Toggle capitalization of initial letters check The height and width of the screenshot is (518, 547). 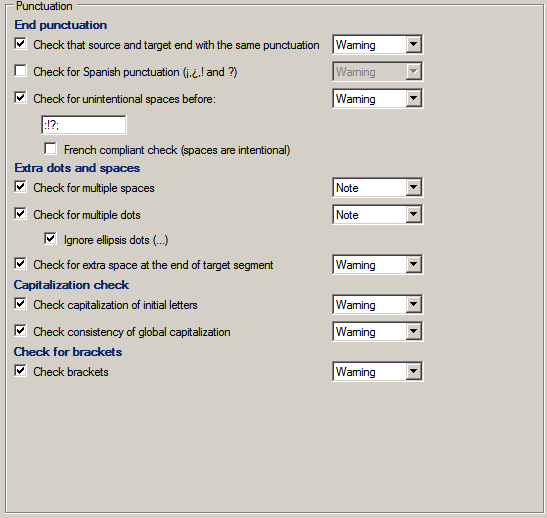coord(20,304)
